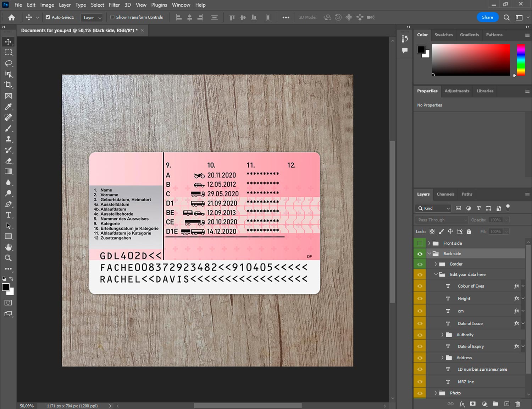Expand the Front side group
Viewport: 532px width, 409px height.
coord(429,243)
